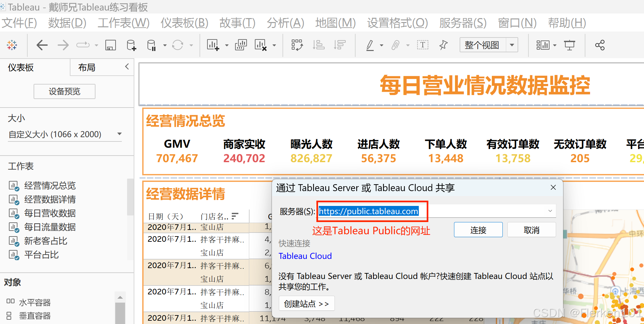
Task: Switch to the 仪表板 tab
Action: [x=21, y=67]
